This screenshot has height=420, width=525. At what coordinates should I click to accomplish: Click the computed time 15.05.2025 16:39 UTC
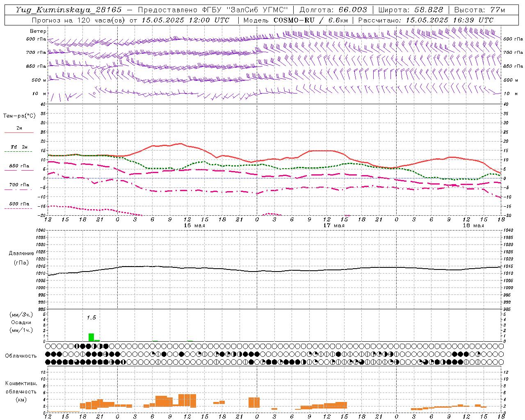[x=450, y=20]
